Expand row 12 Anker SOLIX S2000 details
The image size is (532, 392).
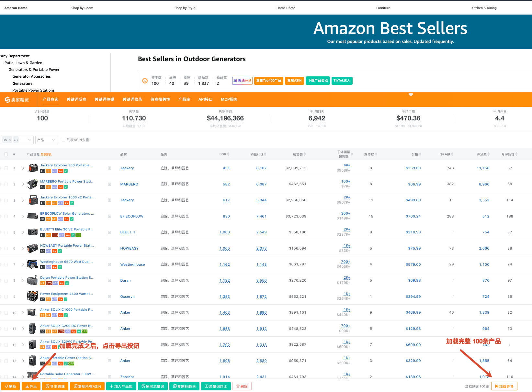pos(23,345)
